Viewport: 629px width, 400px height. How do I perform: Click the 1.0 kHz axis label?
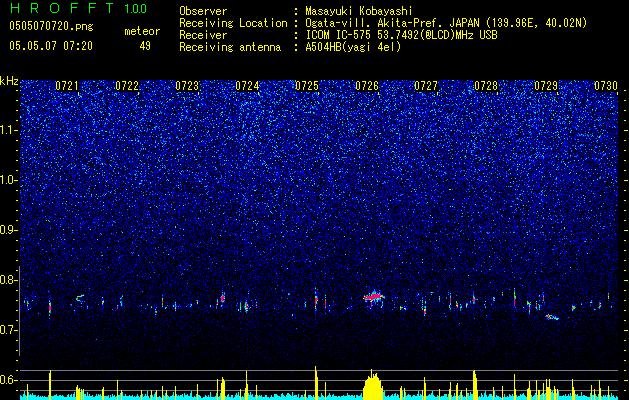(9, 180)
